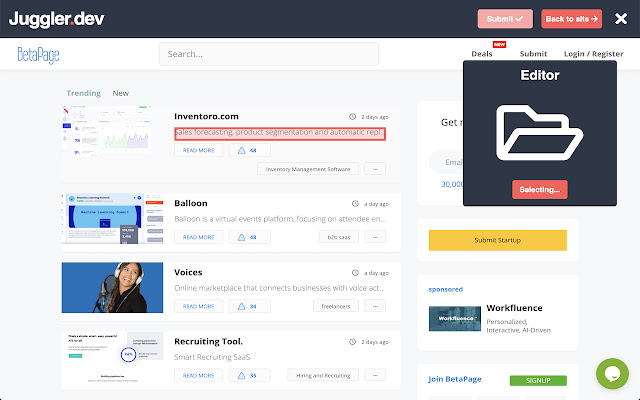Click the Inventory Management Software tag
Screen dimensions: 640x400
tap(308, 169)
